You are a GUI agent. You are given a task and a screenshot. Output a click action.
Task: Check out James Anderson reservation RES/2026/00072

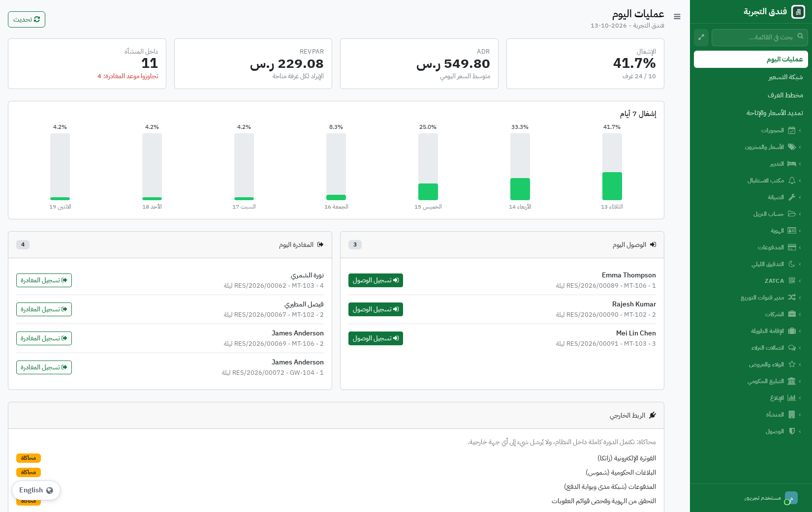[44, 367]
